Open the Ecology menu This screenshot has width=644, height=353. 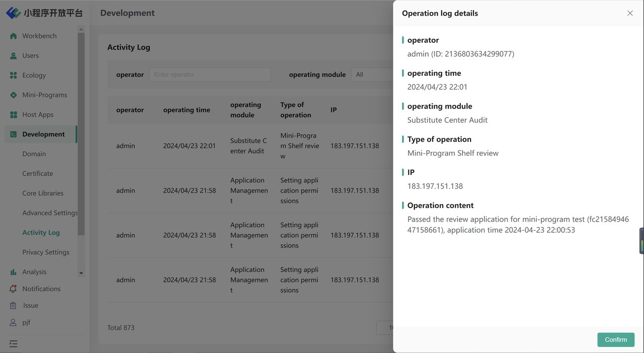pyautogui.click(x=34, y=75)
